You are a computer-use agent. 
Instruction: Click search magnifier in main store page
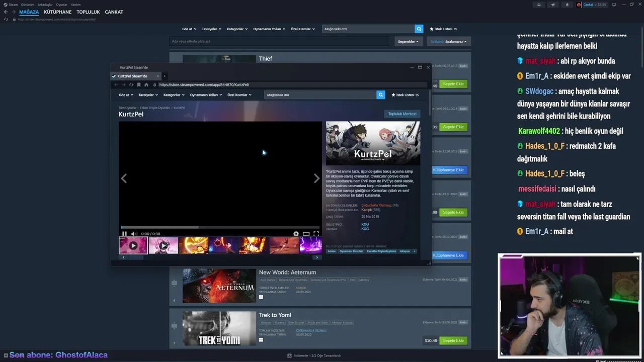pyautogui.click(x=419, y=29)
